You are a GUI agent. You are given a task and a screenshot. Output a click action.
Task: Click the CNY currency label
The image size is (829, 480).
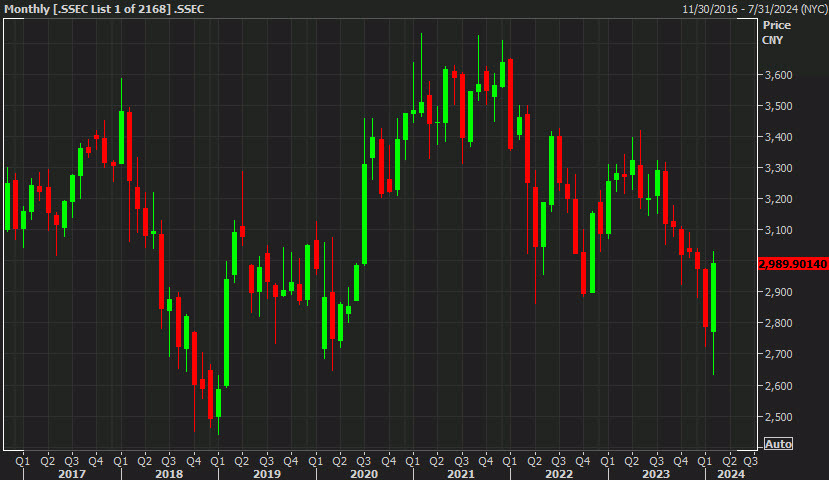pos(772,40)
